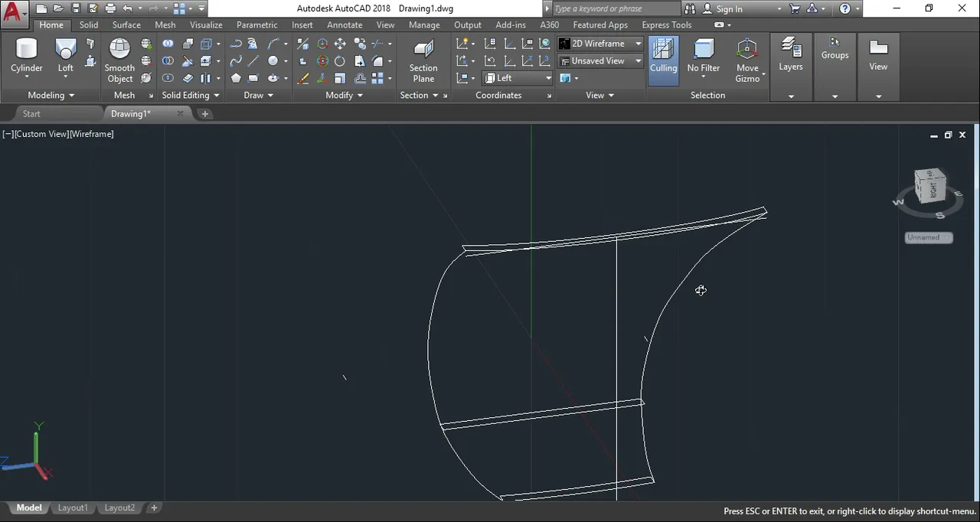Open the Unsaved View dropdown

click(x=600, y=61)
